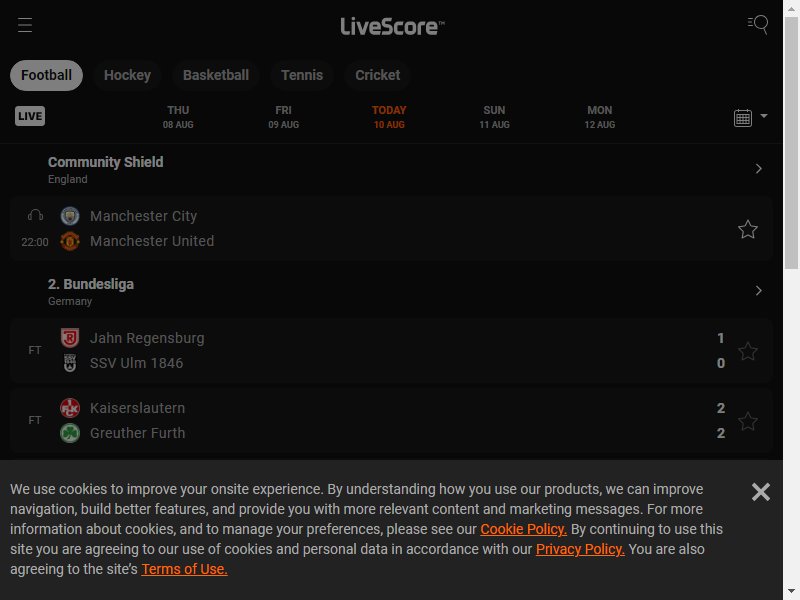
Task: Open the Community Shield title
Action: (x=106, y=162)
